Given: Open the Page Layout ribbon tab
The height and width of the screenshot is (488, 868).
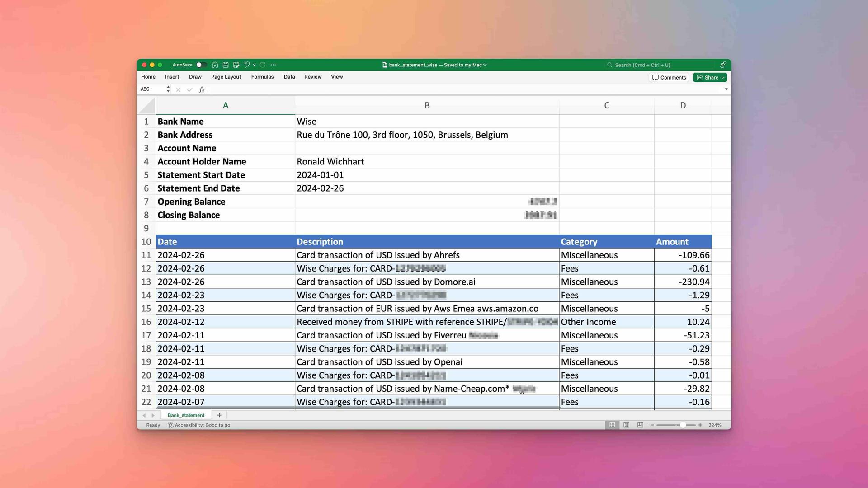Looking at the screenshot, I should point(226,77).
